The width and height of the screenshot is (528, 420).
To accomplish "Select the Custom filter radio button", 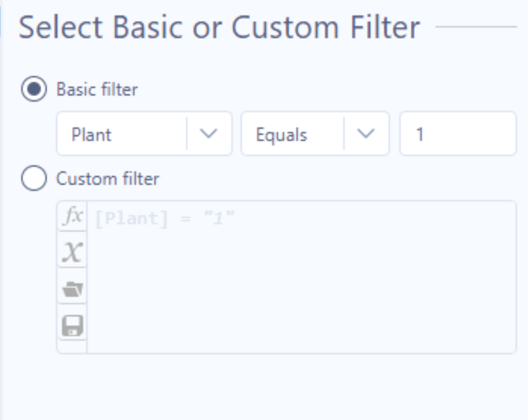I will (x=34, y=179).
